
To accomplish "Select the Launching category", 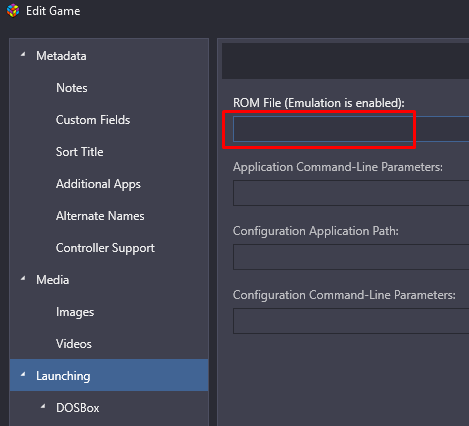I will [x=109, y=375].
